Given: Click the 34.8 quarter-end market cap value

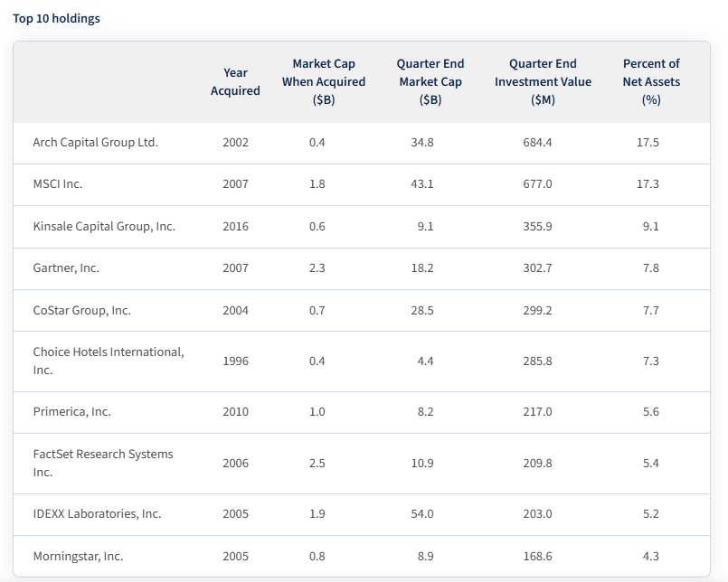Looking at the screenshot, I should 422,143.
